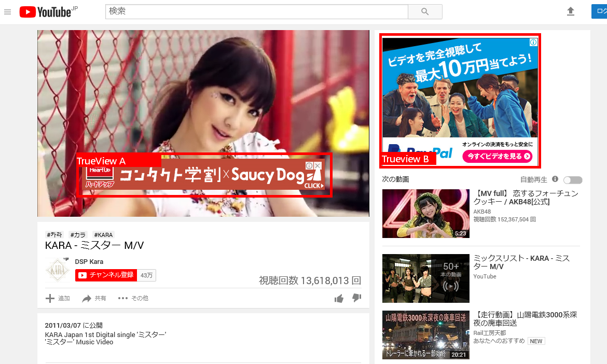Dislike the video with thumbs down
Screen dimensions: 607x364
point(356,298)
